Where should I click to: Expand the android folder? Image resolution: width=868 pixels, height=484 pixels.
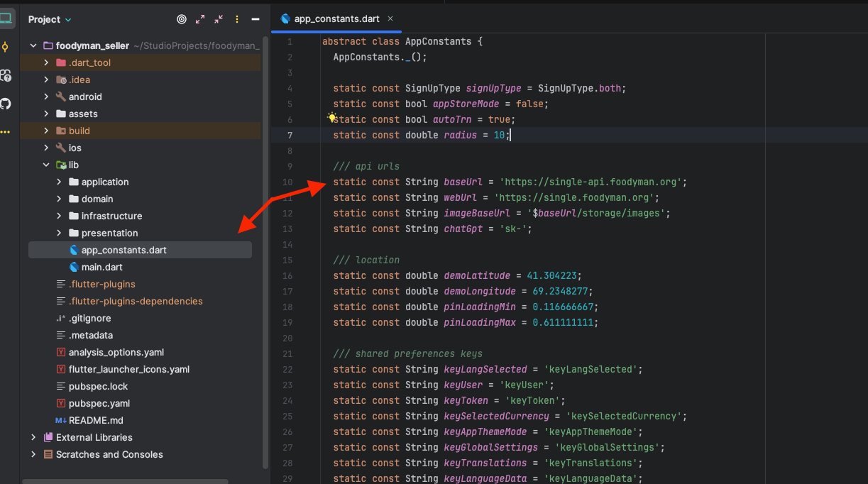coord(46,97)
